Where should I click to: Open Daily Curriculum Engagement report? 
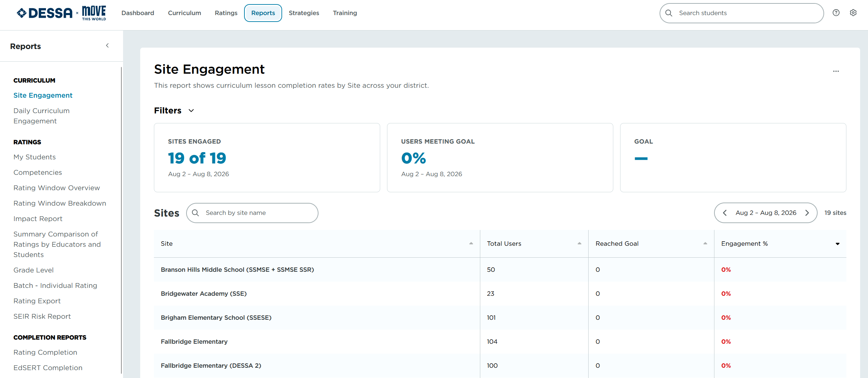(x=41, y=116)
